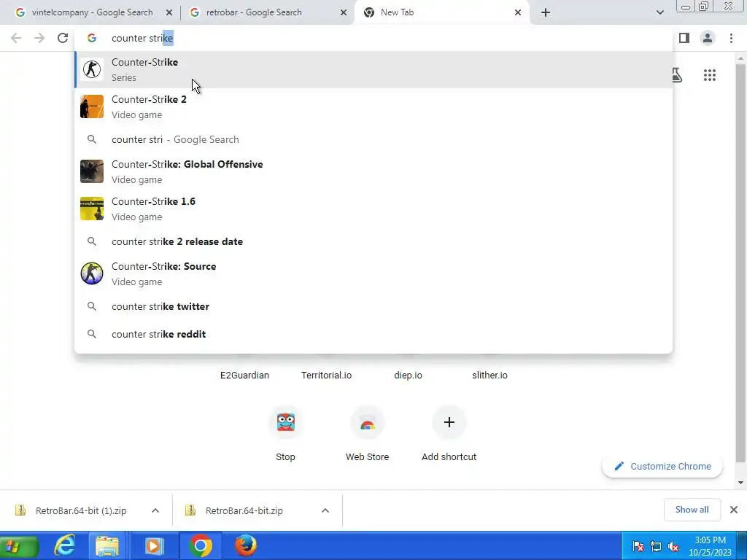Expand options for RetroBar.64-bit (1).zip
Image resolution: width=747 pixels, height=560 pixels.
[x=155, y=510]
